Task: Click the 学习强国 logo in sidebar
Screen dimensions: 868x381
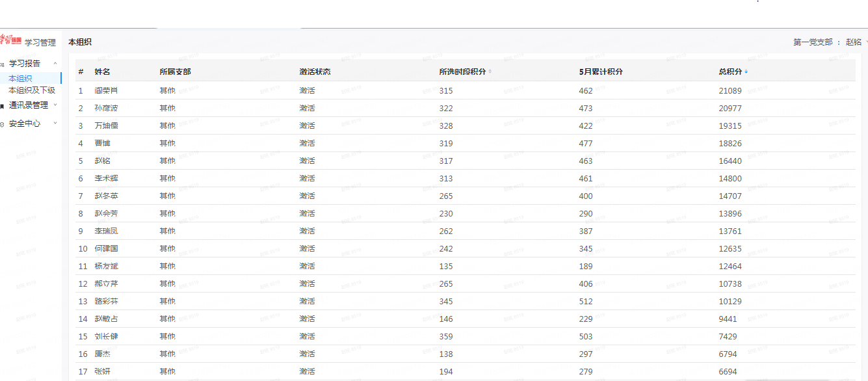Action: [x=11, y=40]
